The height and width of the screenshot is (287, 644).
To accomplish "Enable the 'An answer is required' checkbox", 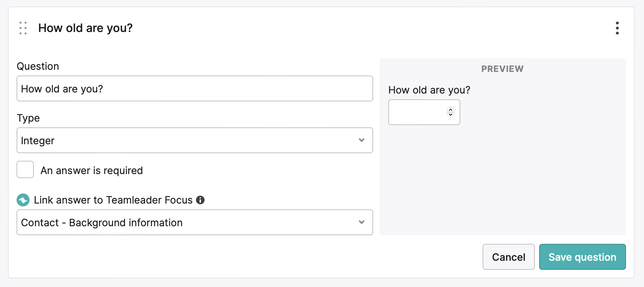I will [25, 169].
